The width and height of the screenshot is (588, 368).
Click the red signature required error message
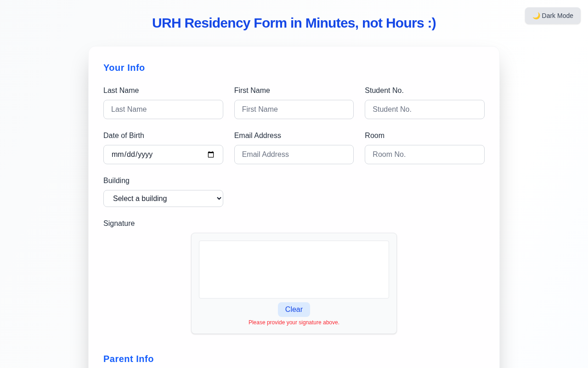pos(294,322)
